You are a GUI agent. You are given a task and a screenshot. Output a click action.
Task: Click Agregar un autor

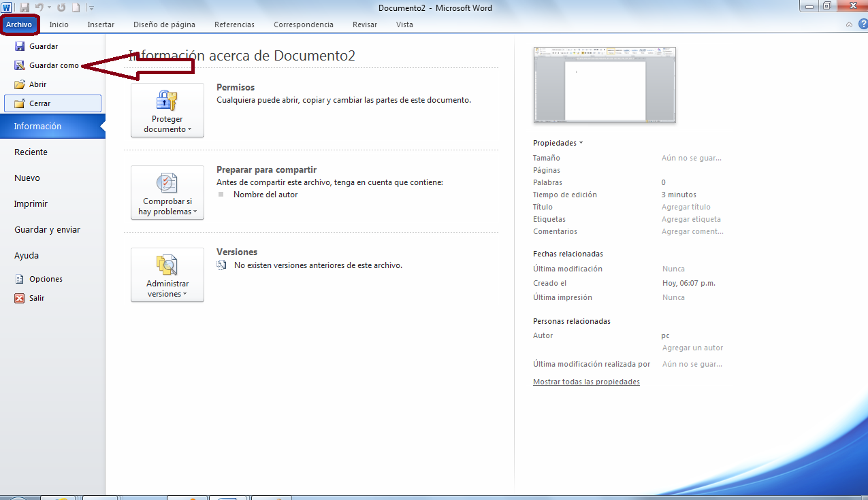point(692,347)
